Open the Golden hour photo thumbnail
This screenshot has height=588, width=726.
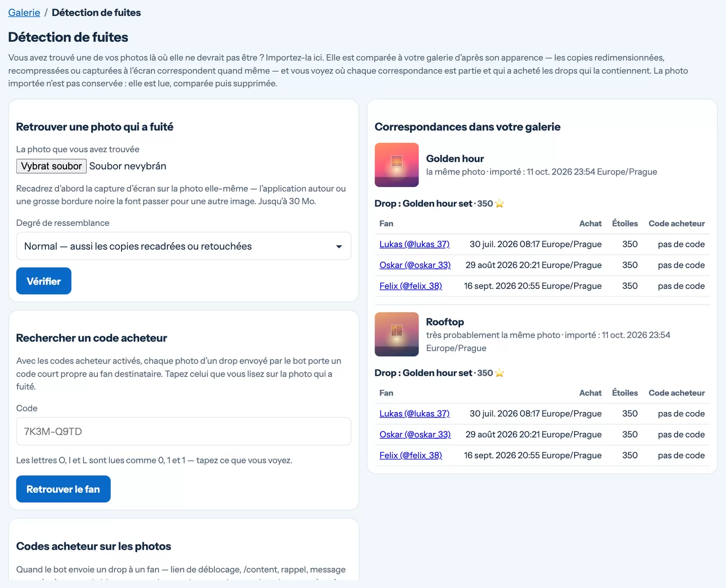[x=397, y=165]
